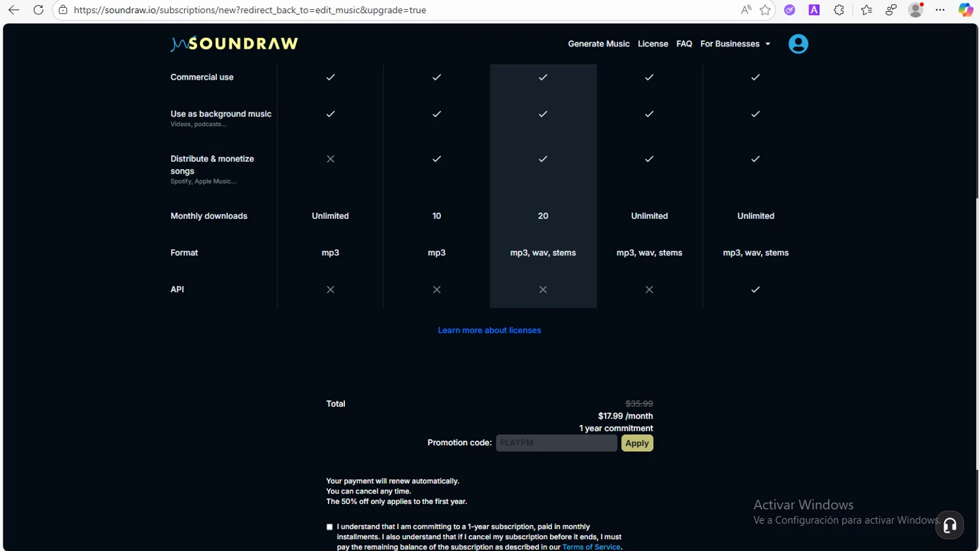Image resolution: width=980 pixels, height=551 pixels.
Task: Click the Total label
Action: pyautogui.click(x=336, y=403)
